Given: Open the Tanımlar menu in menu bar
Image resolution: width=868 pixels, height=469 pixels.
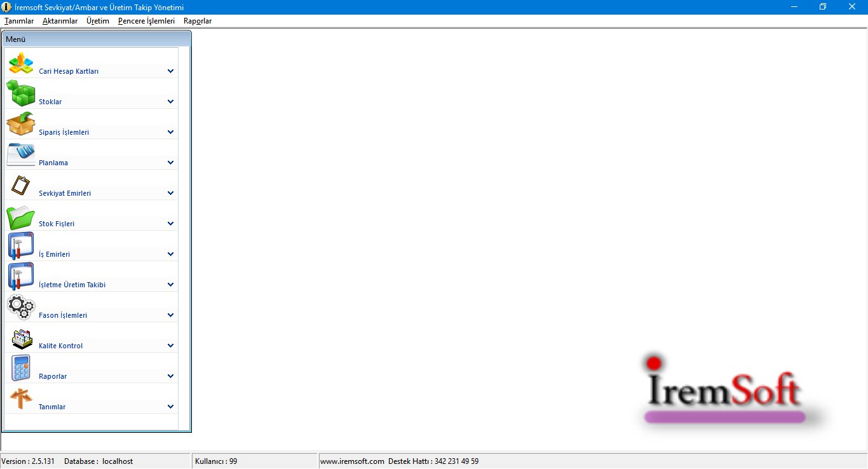Looking at the screenshot, I should pyautogui.click(x=19, y=21).
